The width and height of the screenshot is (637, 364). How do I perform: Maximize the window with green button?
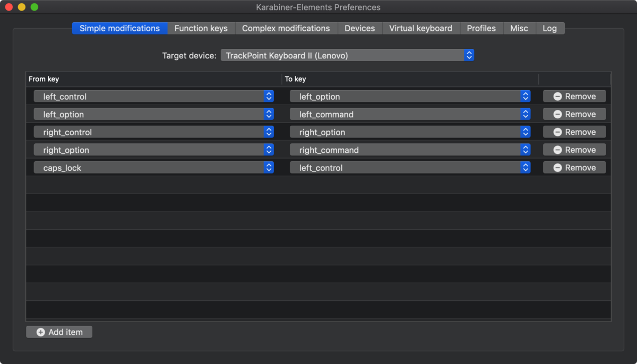pyautogui.click(x=35, y=7)
